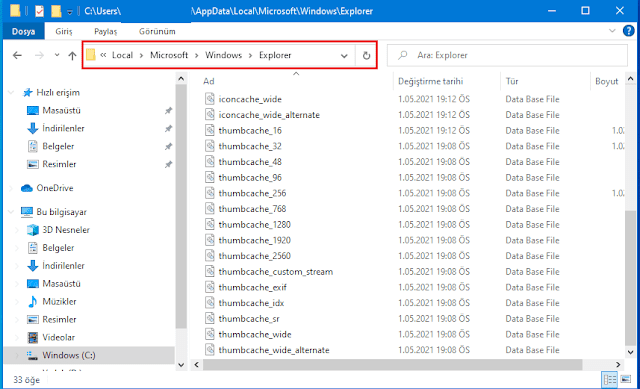The width and height of the screenshot is (640, 389).
Task: Select the thumbcache_768 file
Action: (x=252, y=209)
